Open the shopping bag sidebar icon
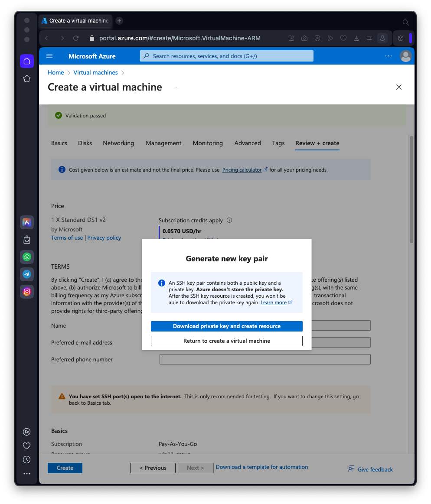The image size is (431, 504). click(27, 240)
